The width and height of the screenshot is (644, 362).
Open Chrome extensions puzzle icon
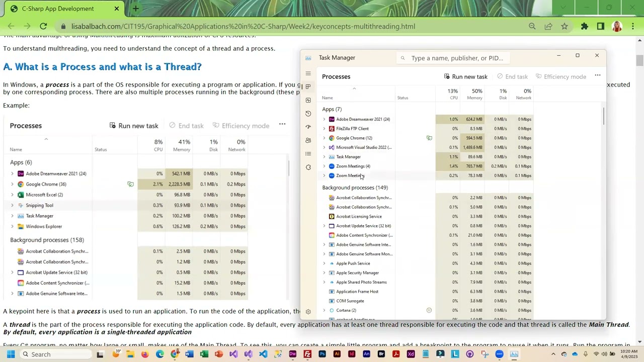[585, 26]
